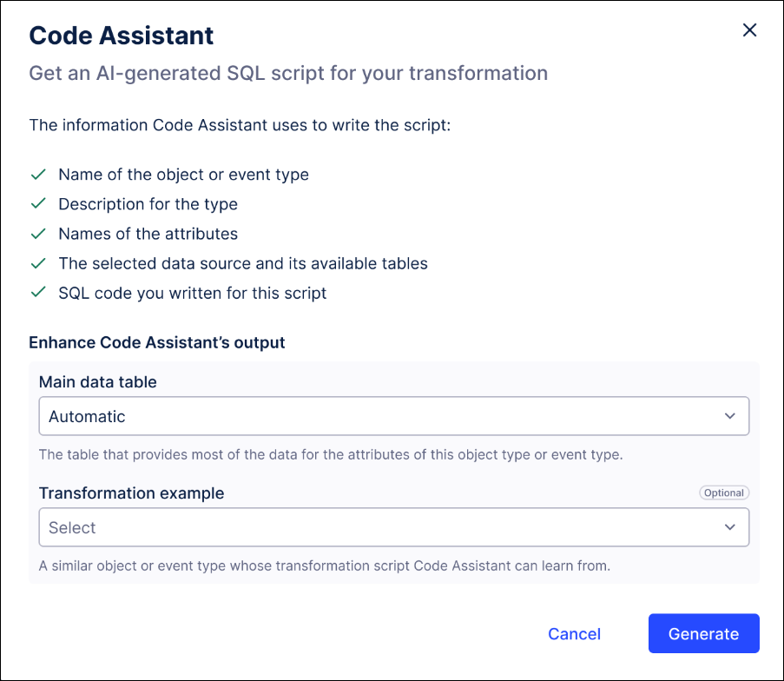Viewport: 784px width, 681px height.
Task: Click the Code Assistant dialog title
Action: click(121, 36)
